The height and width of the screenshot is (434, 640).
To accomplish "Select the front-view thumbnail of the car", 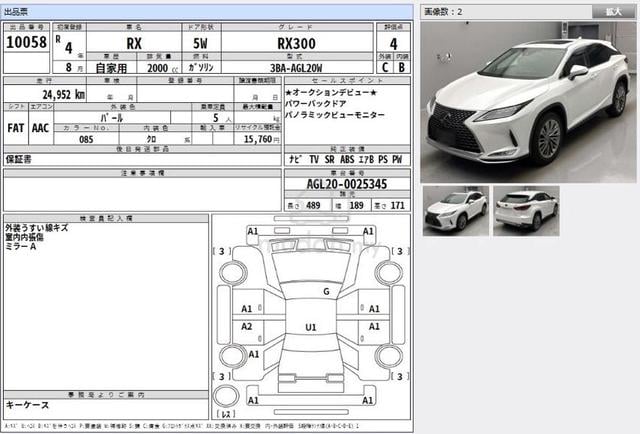I will click(x=456, y=211).
